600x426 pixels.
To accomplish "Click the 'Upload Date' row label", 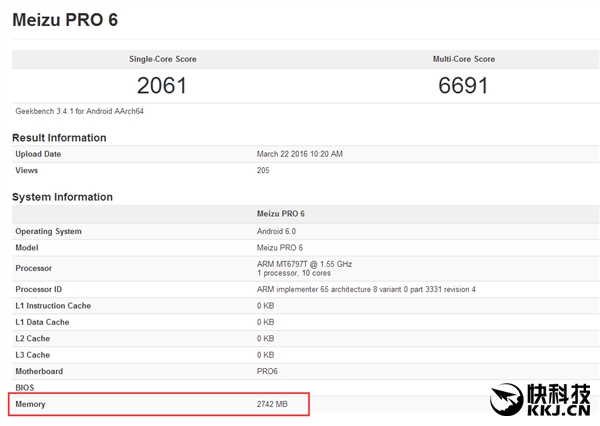I will point(38,154).
